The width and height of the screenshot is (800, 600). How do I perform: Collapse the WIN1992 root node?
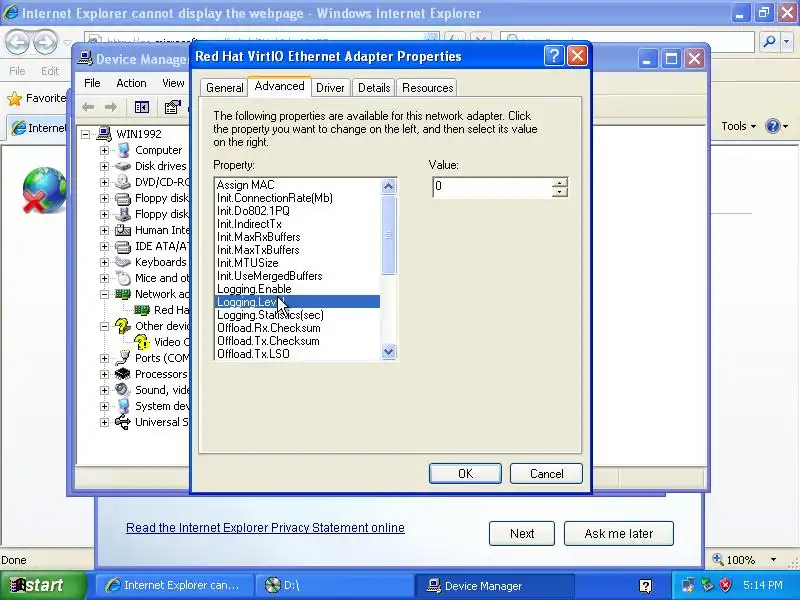click(86, 134)
